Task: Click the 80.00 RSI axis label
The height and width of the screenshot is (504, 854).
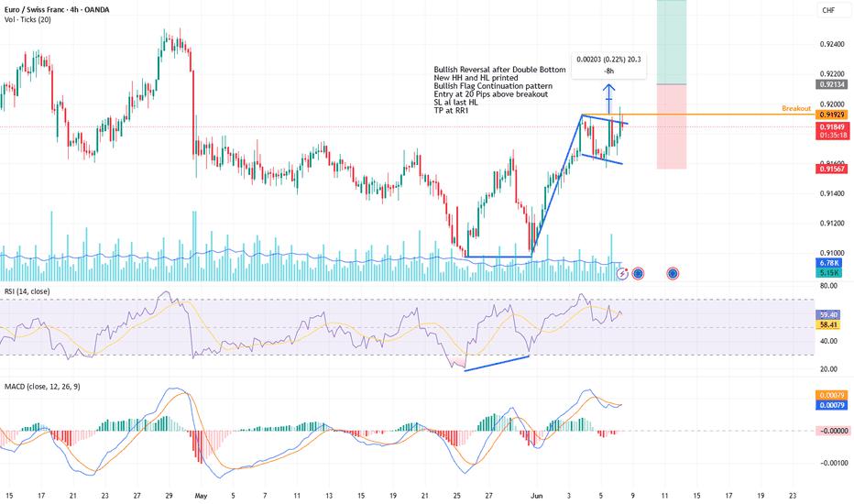Action: [x=828, y=286]
